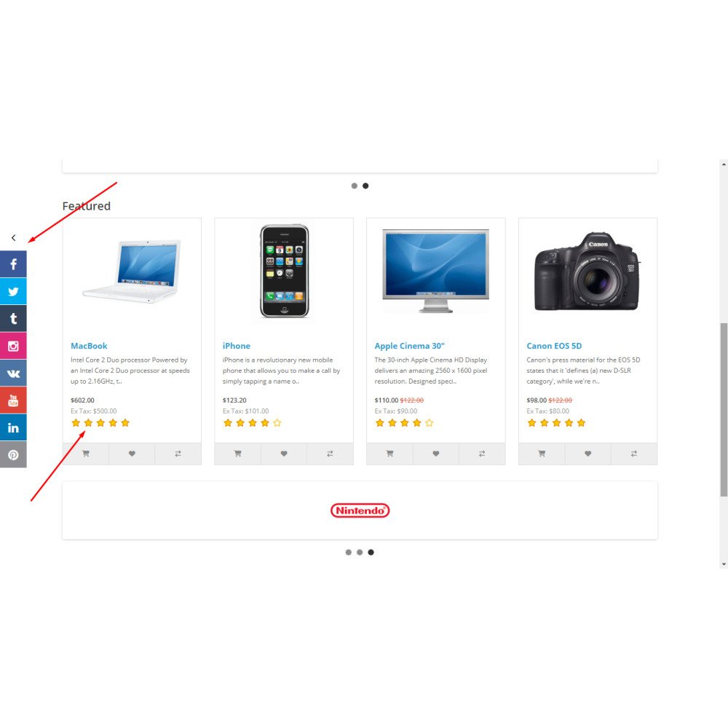This screenshot has width=728, height=728.
Task: Click the Instagram icon in sidebar
Action: [x=13, y=346]
